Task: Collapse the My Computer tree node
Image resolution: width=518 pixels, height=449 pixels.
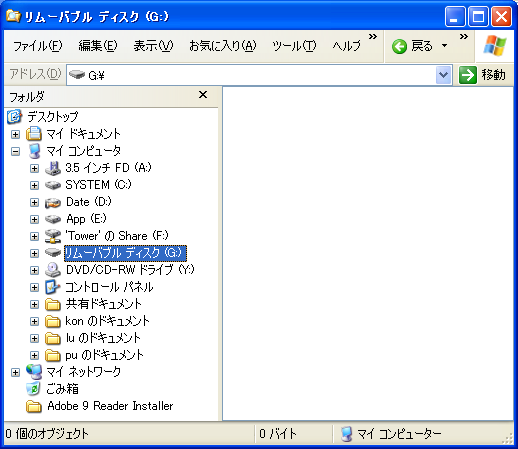Action: point(15,151)
